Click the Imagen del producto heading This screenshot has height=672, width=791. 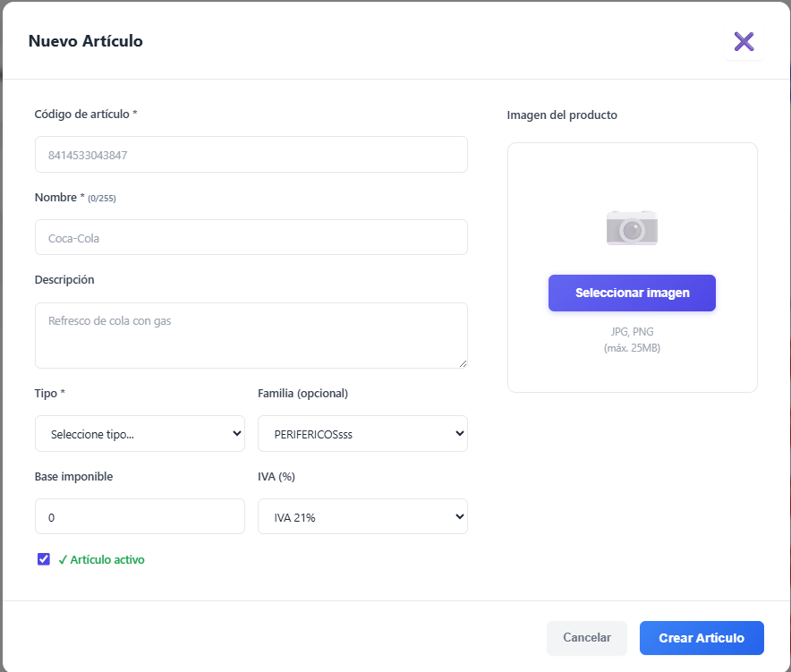pyautogui.click(x=562, y=115)
